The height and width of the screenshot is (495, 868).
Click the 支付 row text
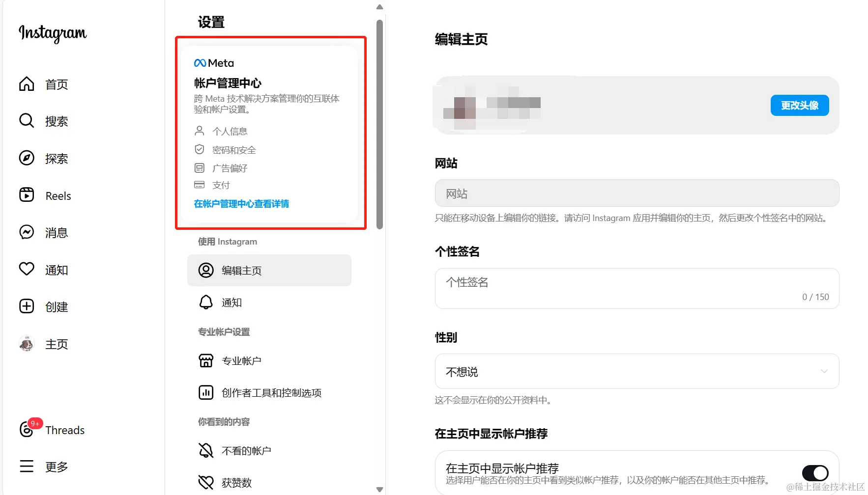click(x=221, y=185)
